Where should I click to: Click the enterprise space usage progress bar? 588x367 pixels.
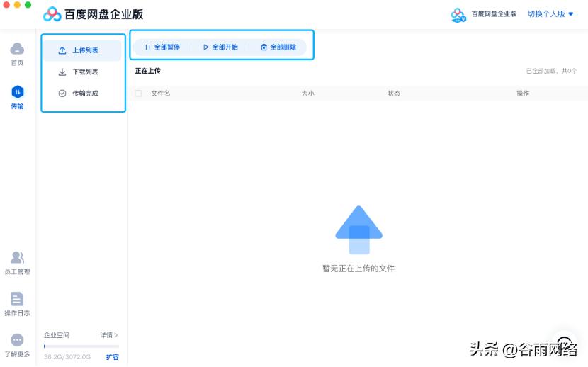(x=81, y=346)
